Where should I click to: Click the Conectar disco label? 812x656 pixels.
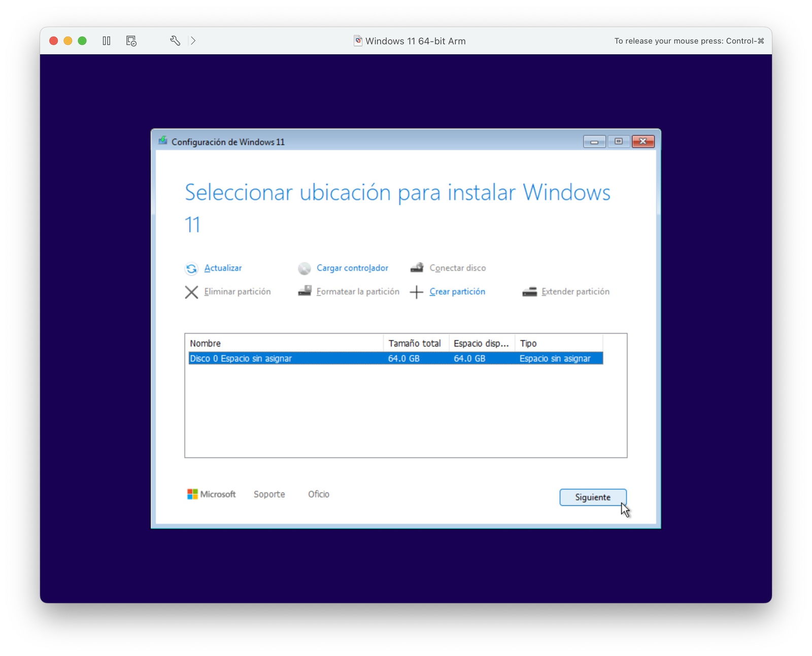457,268
